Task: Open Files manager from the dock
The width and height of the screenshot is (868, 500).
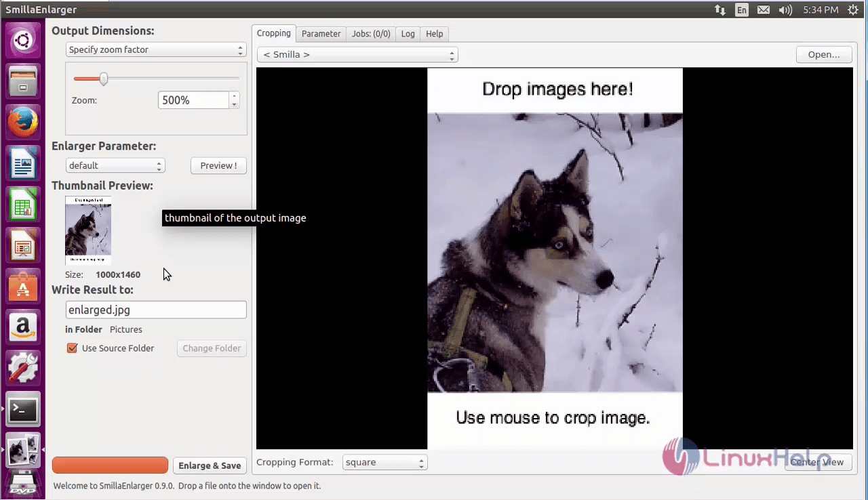Action: pos(23,82)
